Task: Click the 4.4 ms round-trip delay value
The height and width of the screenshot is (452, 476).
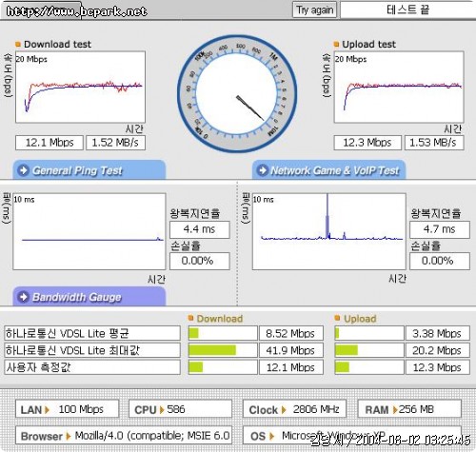Action: (200, 229)
